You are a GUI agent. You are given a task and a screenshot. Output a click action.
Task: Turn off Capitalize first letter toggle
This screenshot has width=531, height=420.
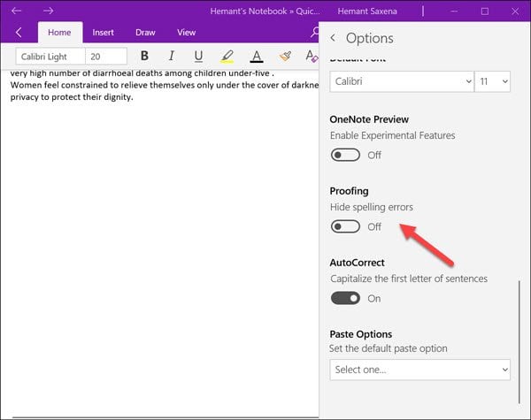(x=345, y=298)
